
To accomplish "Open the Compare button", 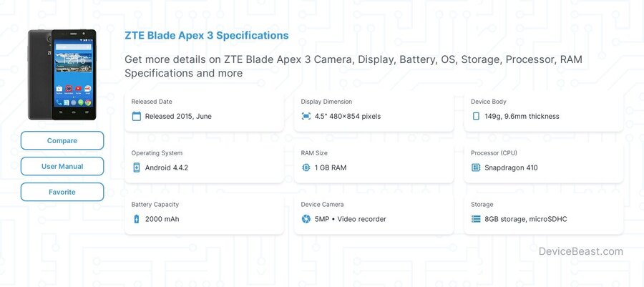I will [x=62, y=140].
